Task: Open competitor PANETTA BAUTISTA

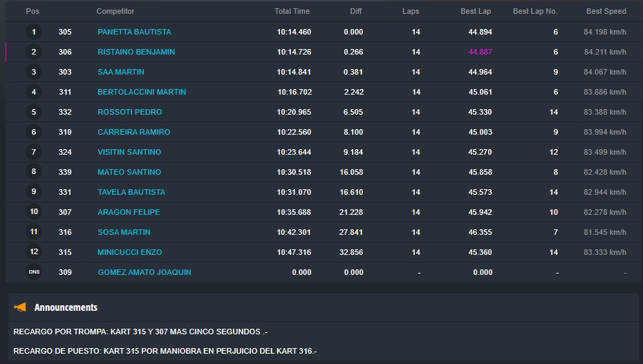Action: 134,32
